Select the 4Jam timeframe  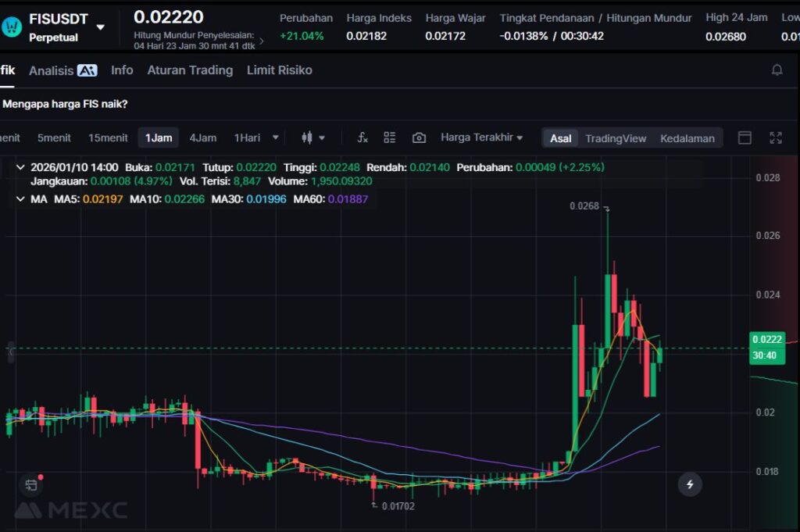coord(202,138)
